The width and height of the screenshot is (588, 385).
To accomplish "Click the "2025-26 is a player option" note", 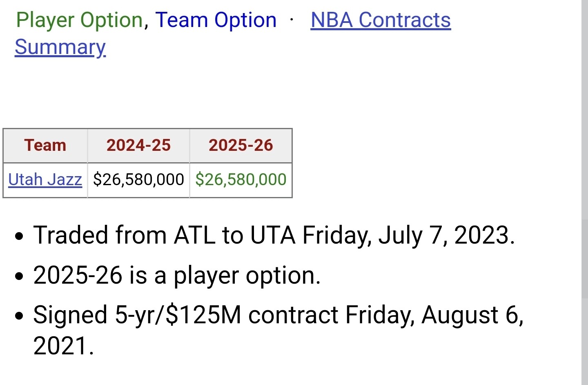I will coord(176,275).
